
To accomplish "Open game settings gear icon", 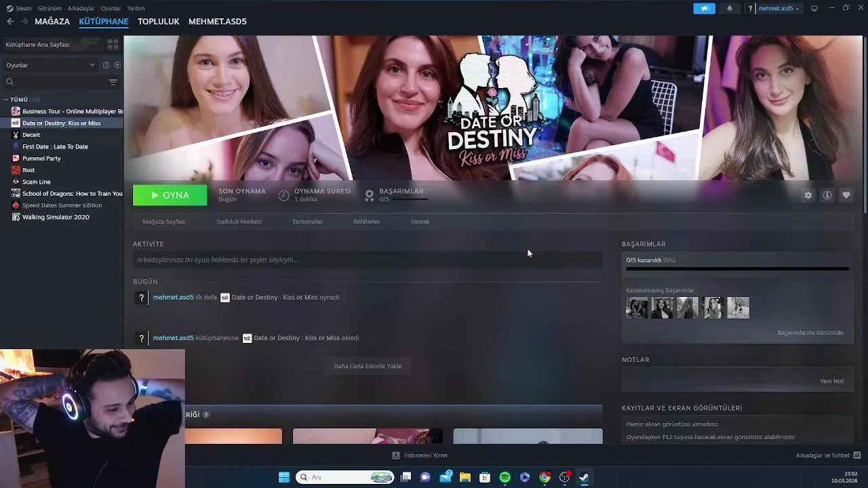I will [x=808, y=195].
